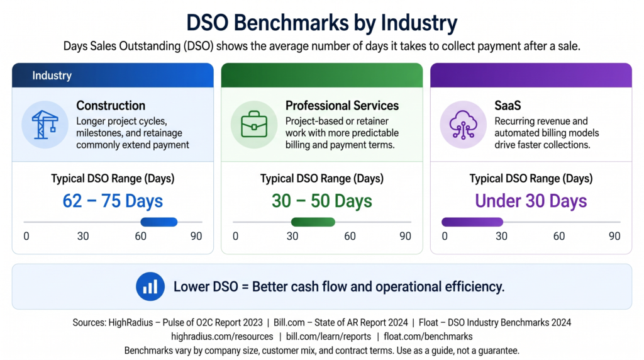Select the Professional Services heading
644x360 pixels.
pos(342,106)
